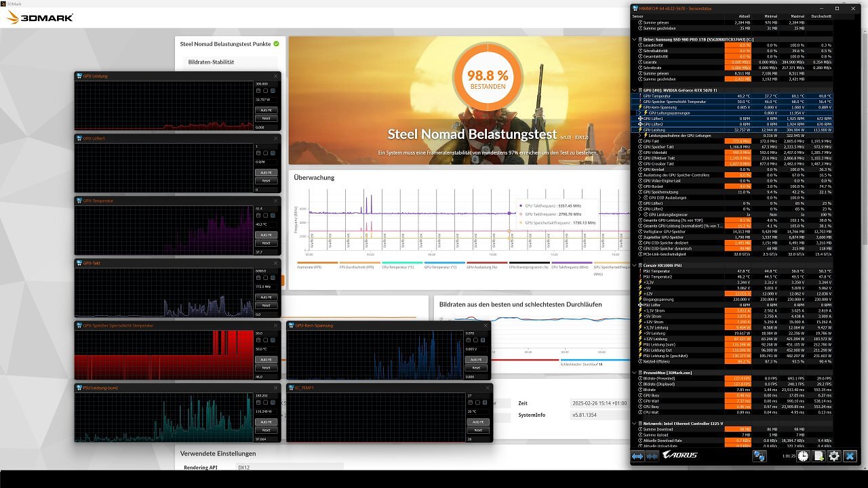Click Auto Fit in PSU Leistung (sum) graph
Viewport: 868px width, 488px height.
tap(266, 422)
